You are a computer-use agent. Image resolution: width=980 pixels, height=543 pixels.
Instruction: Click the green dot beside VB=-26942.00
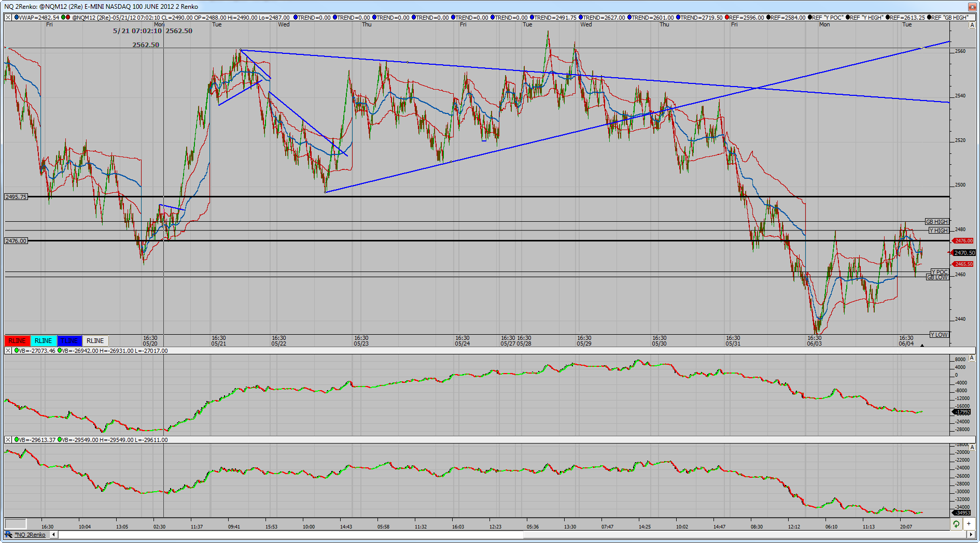pos(60,351)
